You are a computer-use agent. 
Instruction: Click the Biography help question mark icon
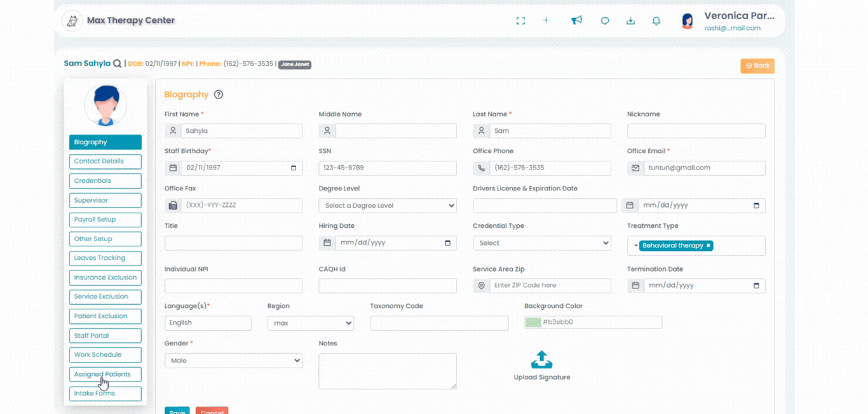pyautogui.click(x=219, y=95)
